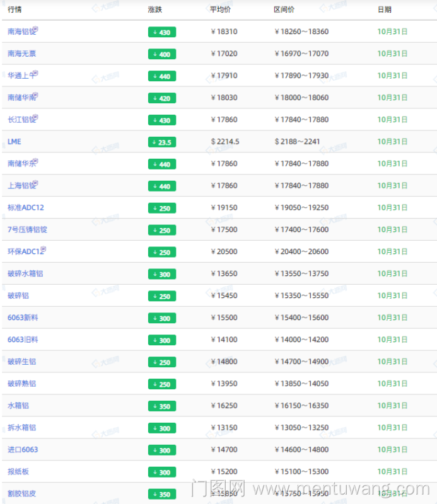Click the badge icon beside 南储华南

click(35, 96)
